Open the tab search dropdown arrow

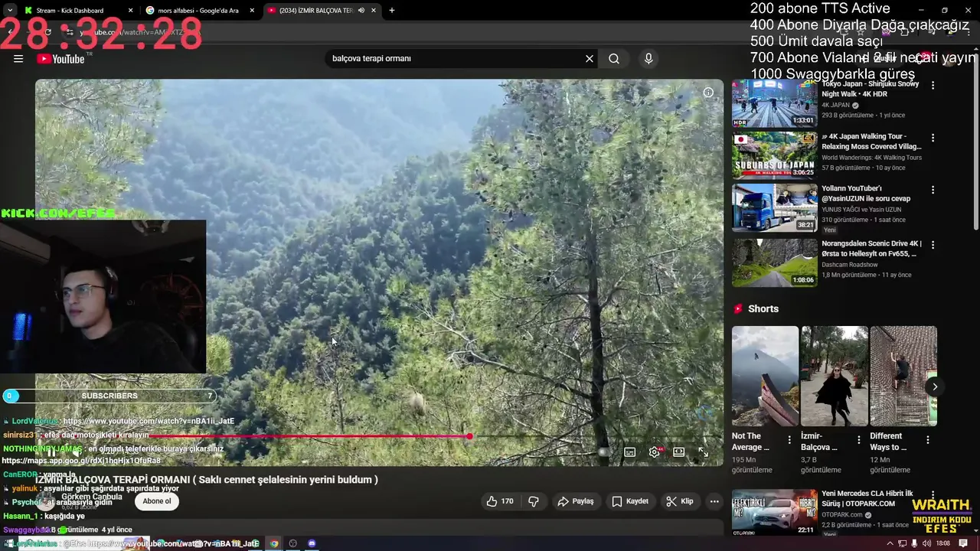[9, 11]
